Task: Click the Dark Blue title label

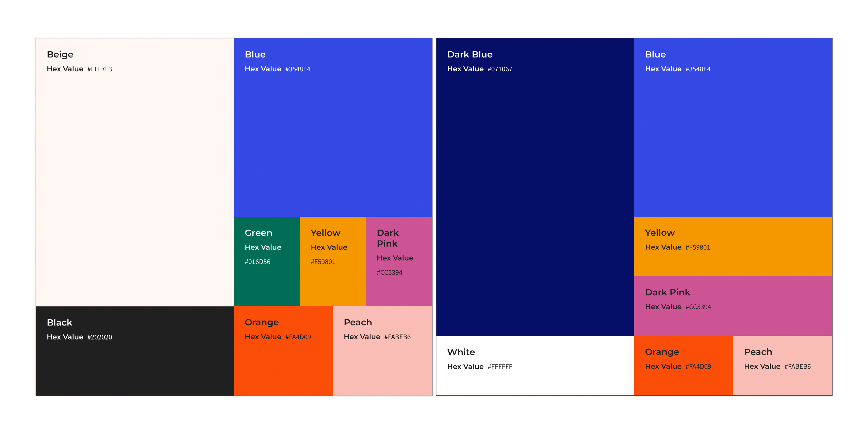Action: pyautogui.click(x=470, y=54)
